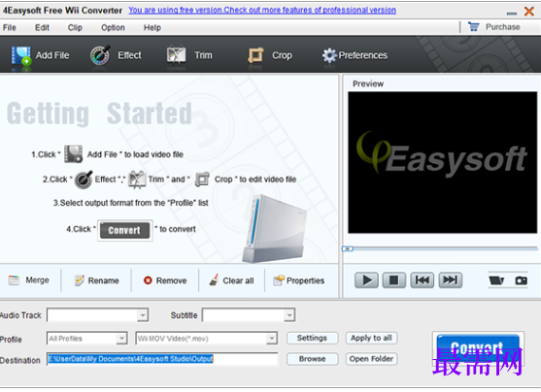The height and width of the screenshot is (392, 541).
Task: Click the Destination path field
Action: click(162, 359)
